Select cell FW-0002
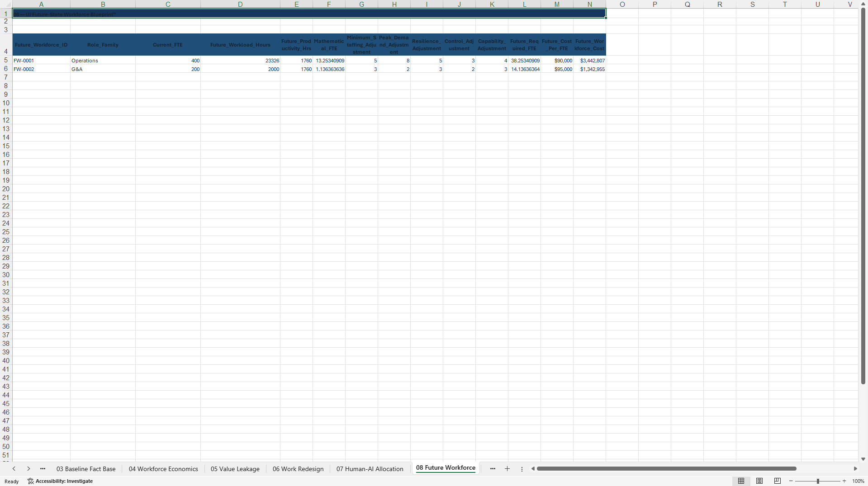This screenshot has height=486, width=868. [x=41, y=69]
